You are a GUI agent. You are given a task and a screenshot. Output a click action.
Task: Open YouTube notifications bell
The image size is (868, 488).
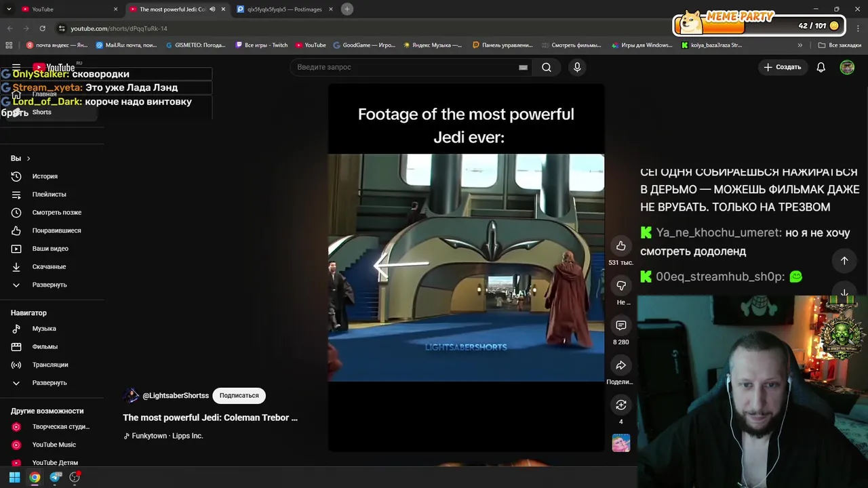(x=821, y=67)
